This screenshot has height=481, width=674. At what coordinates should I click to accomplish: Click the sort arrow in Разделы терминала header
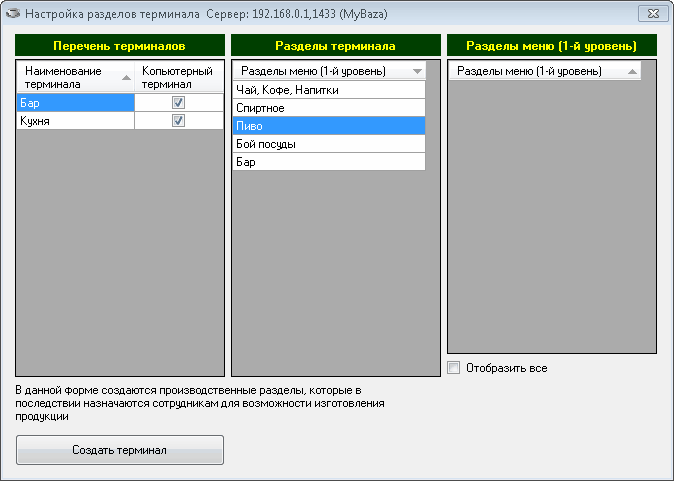click(x=417, y=71)
